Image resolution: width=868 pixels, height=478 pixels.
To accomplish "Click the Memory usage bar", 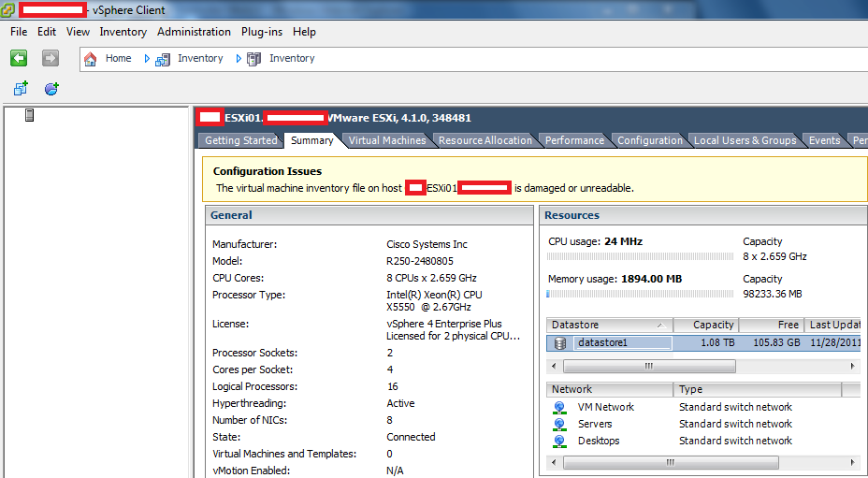I will (640, 294).
